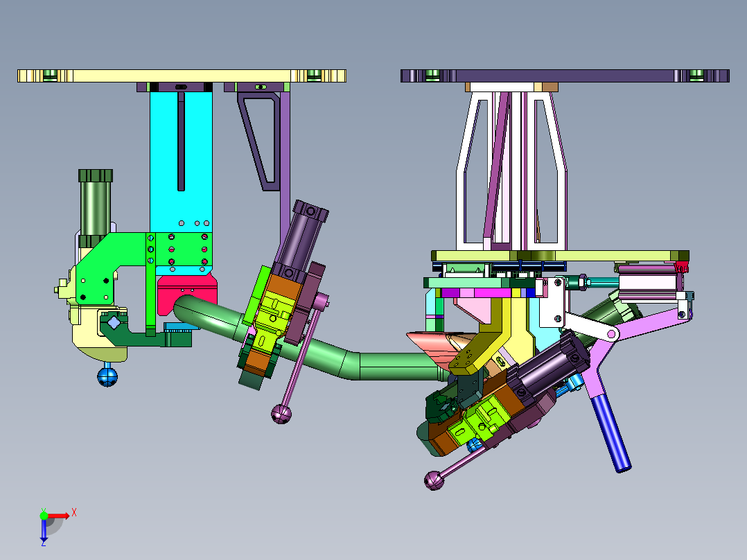The image size is (747, 560).
Task: Click the green Y axis dot of triad
Action: tap(44, 515)
